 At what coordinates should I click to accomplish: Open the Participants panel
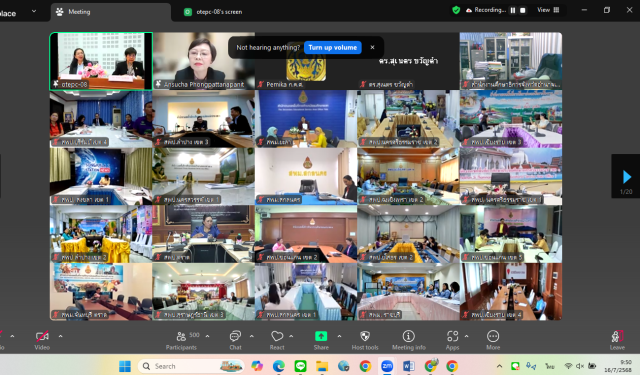pyautogui.click(x=181, y=340)
